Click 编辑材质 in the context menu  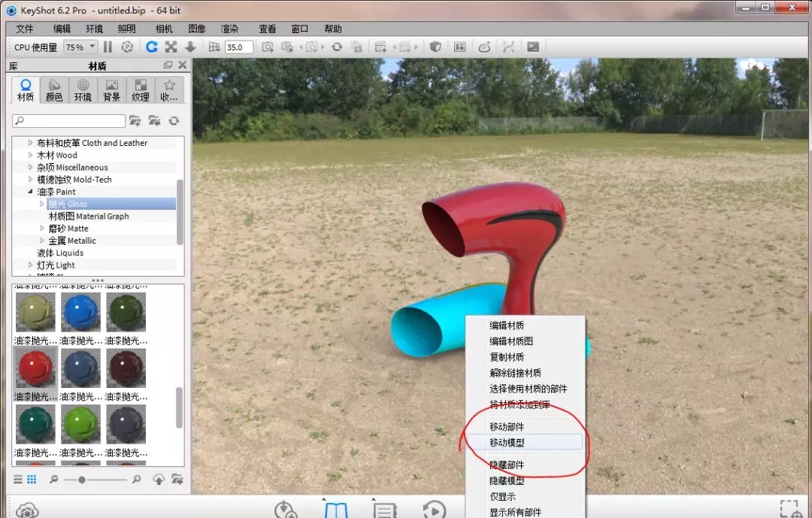click(507, 326)
